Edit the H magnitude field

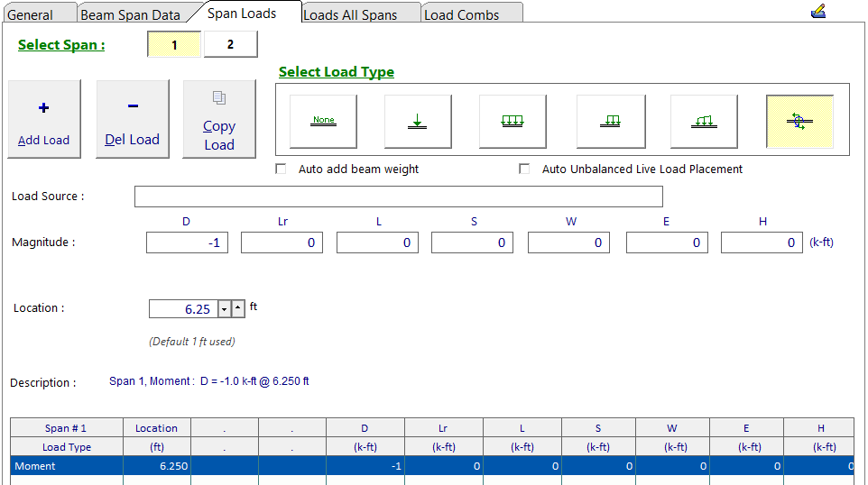point(762,242)
